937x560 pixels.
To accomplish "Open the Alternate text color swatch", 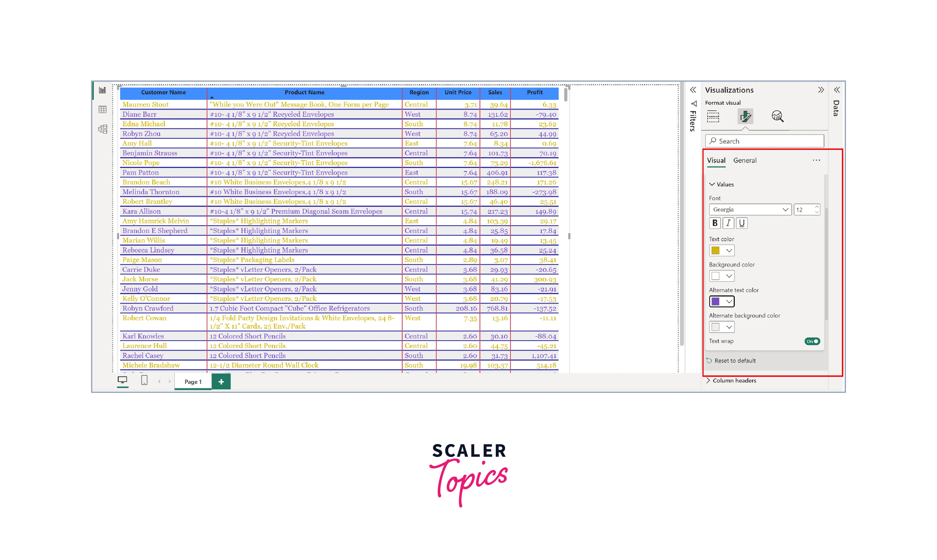I will [x=721, y=302].
